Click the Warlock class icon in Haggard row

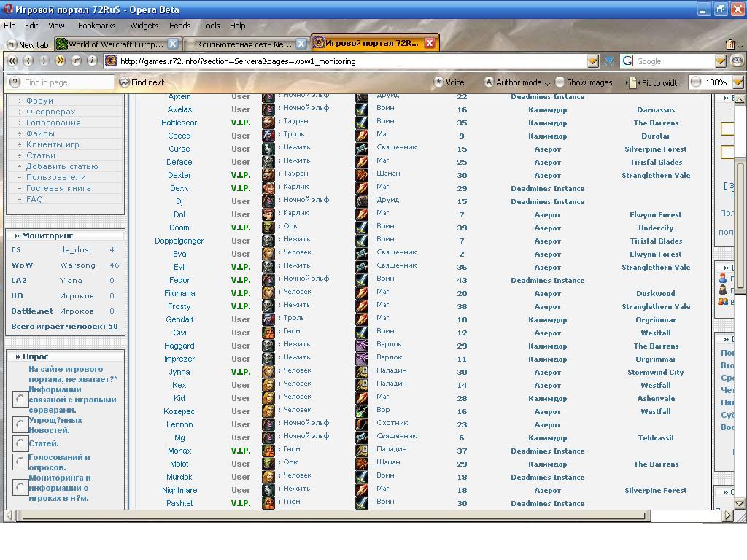click(362, 345)
